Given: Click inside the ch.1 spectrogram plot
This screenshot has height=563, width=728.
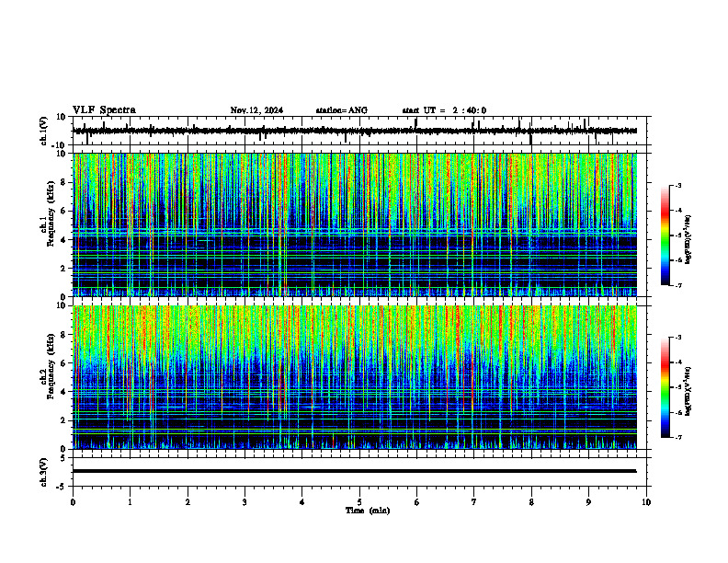Looking at the screenshot, I should 355,224.
